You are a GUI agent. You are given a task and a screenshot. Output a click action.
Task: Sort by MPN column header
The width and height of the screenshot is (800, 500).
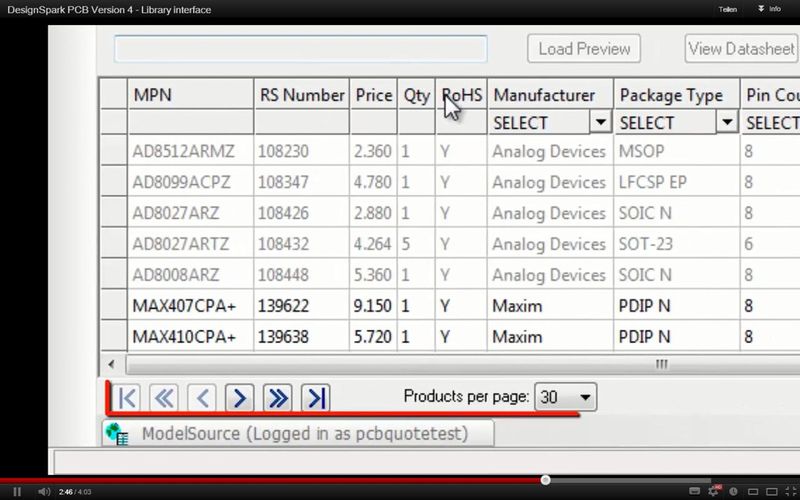point(190,95)
